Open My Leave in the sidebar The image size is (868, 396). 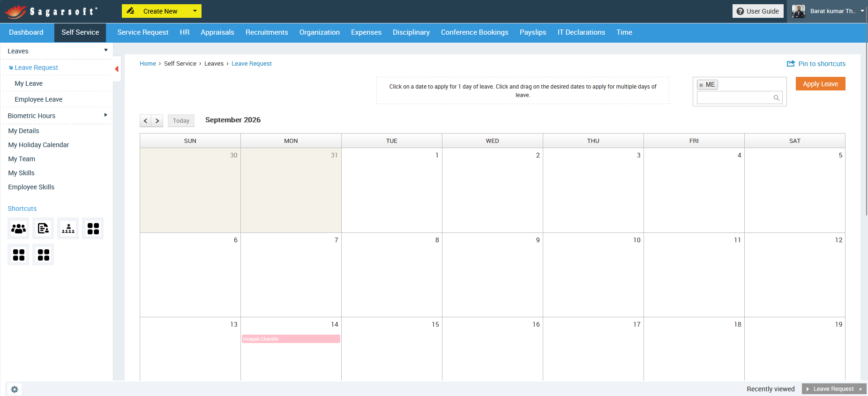click(29, 83)
